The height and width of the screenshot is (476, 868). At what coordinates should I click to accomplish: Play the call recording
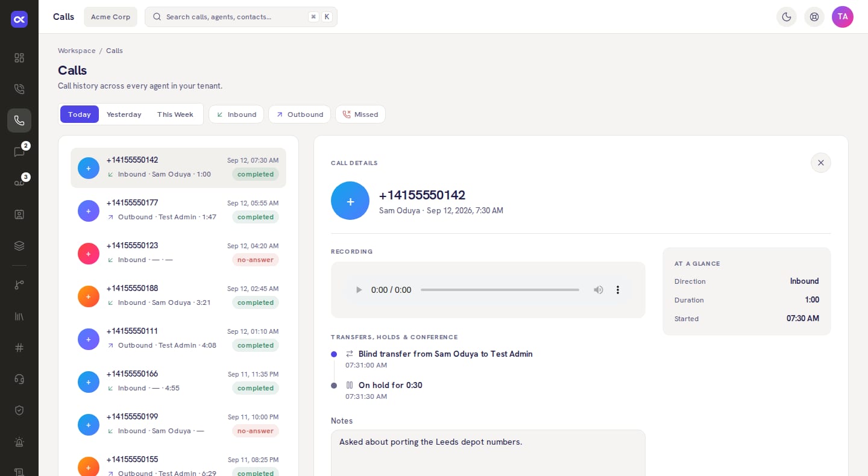coord(359,290)
